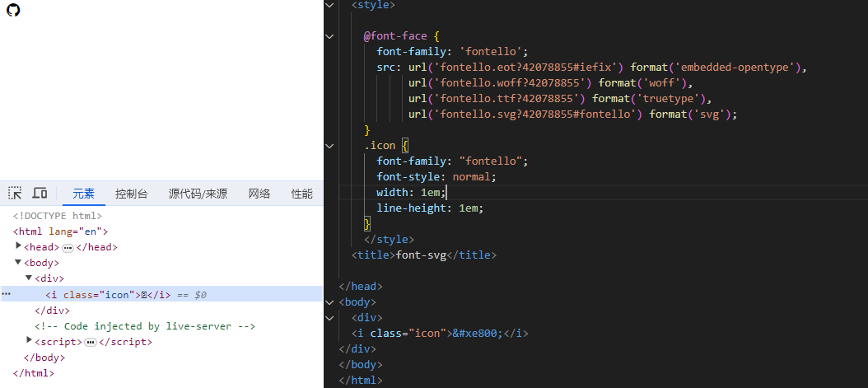
Task: Click the fontello.eot url line
Action: (x=593, y=68)
